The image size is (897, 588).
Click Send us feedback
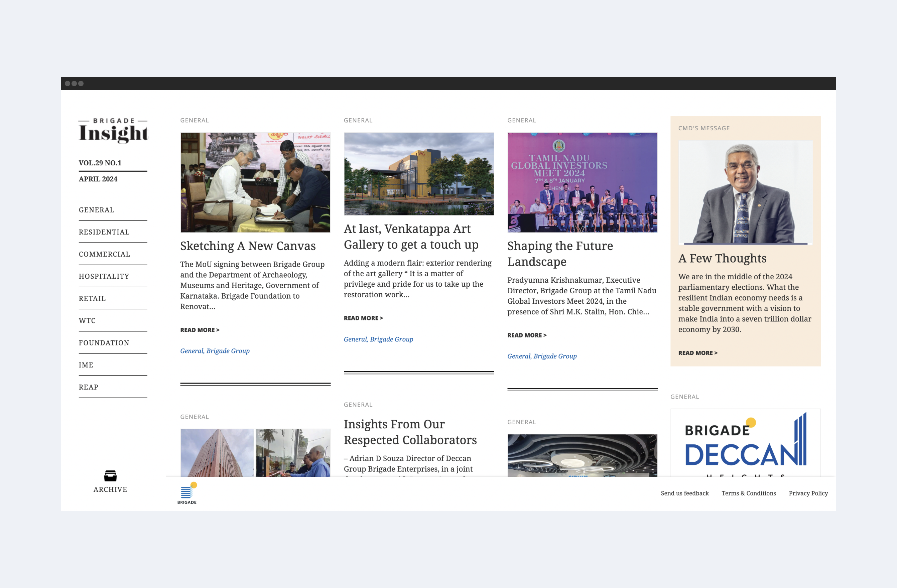coord(685,493)
